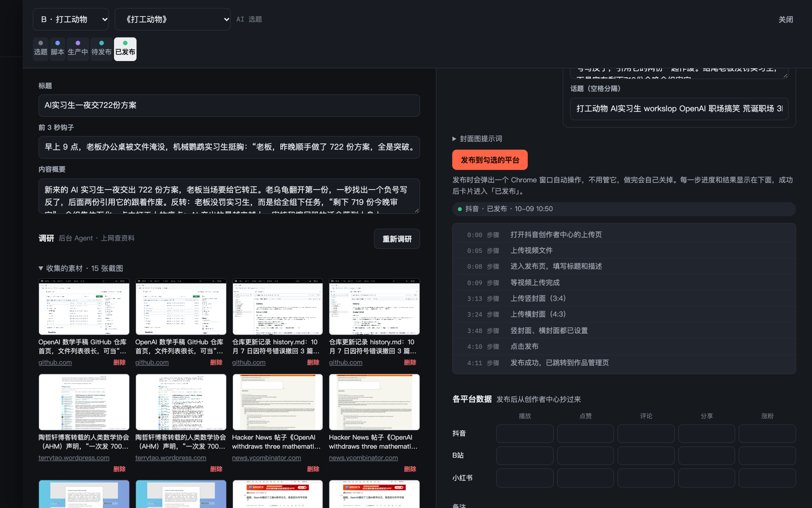
Task: Click log step 等视频上传完成
Action: pyautogui.click(x=624, y=282)
